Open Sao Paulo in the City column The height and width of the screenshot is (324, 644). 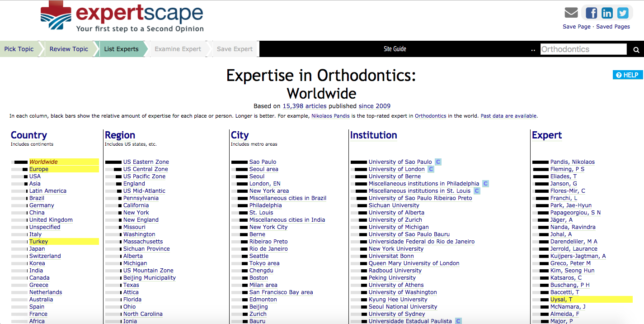(263, 162)
